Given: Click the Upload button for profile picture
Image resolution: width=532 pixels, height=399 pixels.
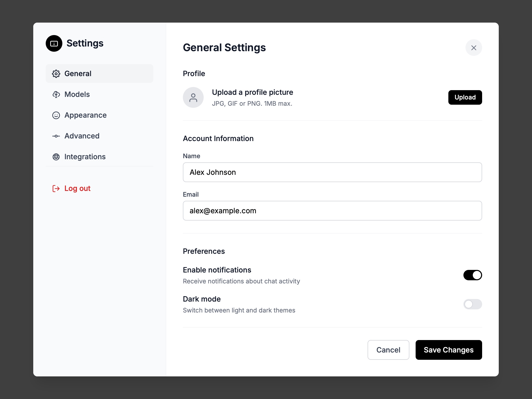Looking at the screenshot, I should coord(465,97).
